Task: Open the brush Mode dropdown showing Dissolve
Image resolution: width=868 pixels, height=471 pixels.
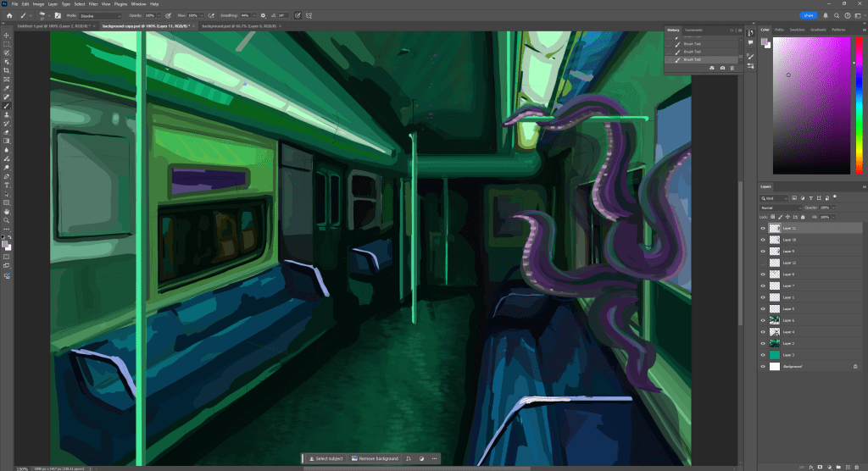Action: [100, 15]
